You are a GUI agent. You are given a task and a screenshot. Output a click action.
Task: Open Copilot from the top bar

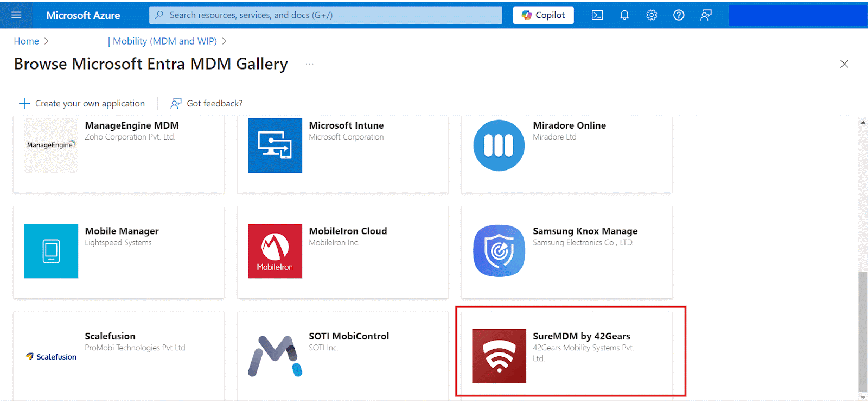coord(543,15)
